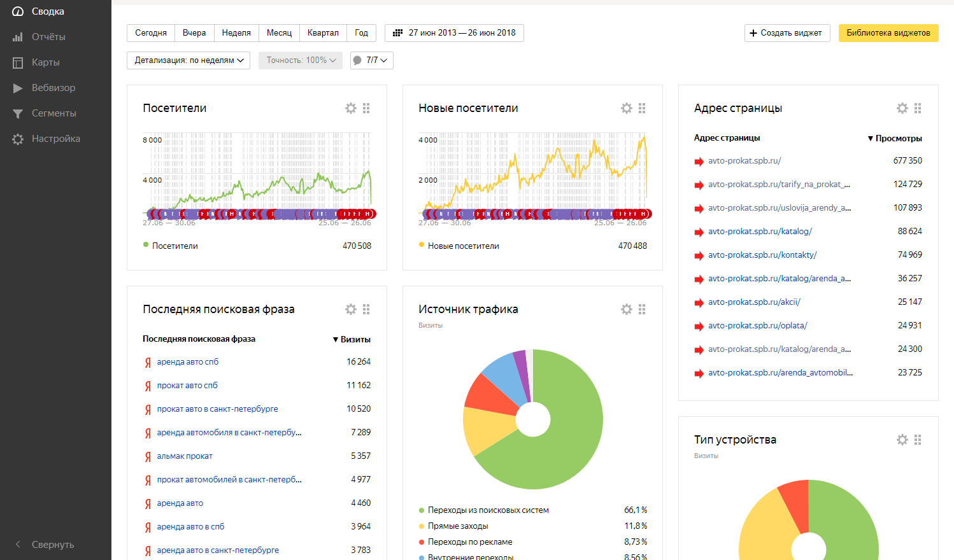The image size is (954, 560).
Task: Click drag handle of Тип устройства widget
Action: point(918,440)
